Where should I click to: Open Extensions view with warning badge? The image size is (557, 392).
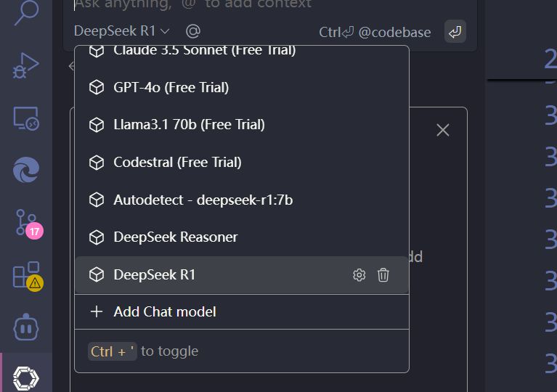click(26, 275)
